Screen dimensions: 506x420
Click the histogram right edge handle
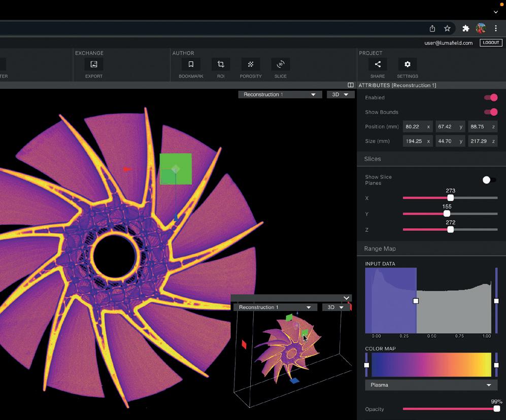(496, 301)
